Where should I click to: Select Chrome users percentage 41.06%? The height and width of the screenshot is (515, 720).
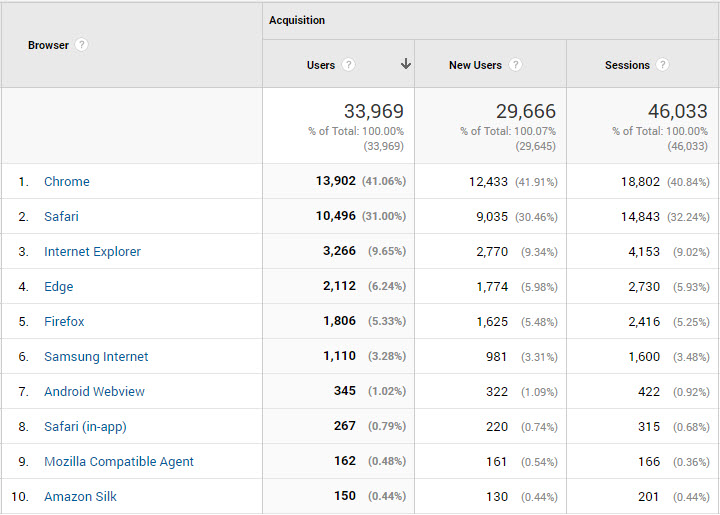click(x=384, y=181)
